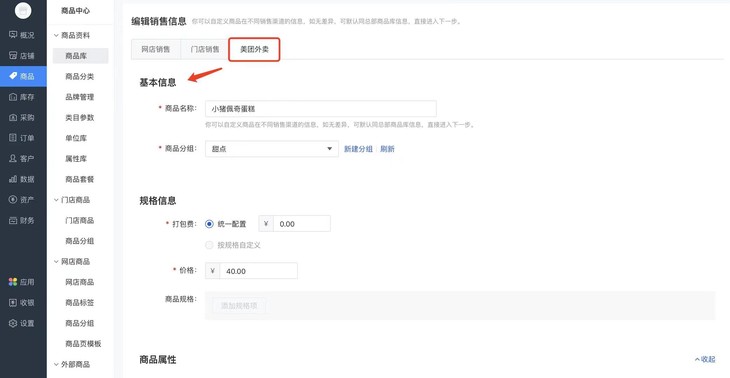Open 单位库 menu item
The width and height of the screenshot is (730, 378).
pos(76,138)
